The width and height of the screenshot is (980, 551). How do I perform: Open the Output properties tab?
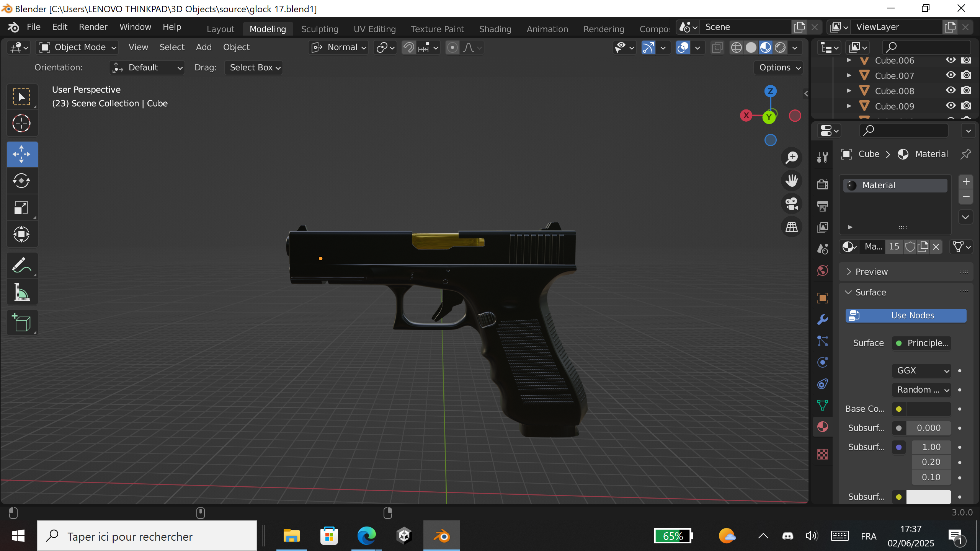coord(822,206)
